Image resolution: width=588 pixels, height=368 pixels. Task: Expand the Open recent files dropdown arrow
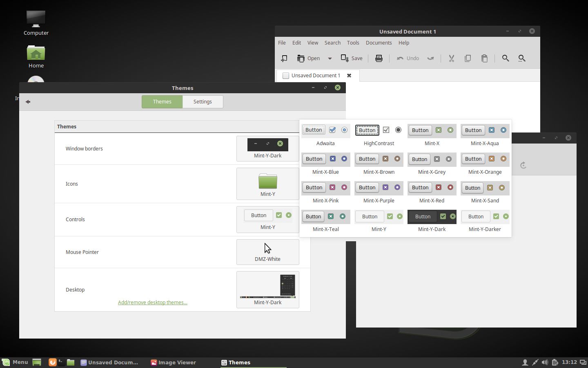point(330,58)
